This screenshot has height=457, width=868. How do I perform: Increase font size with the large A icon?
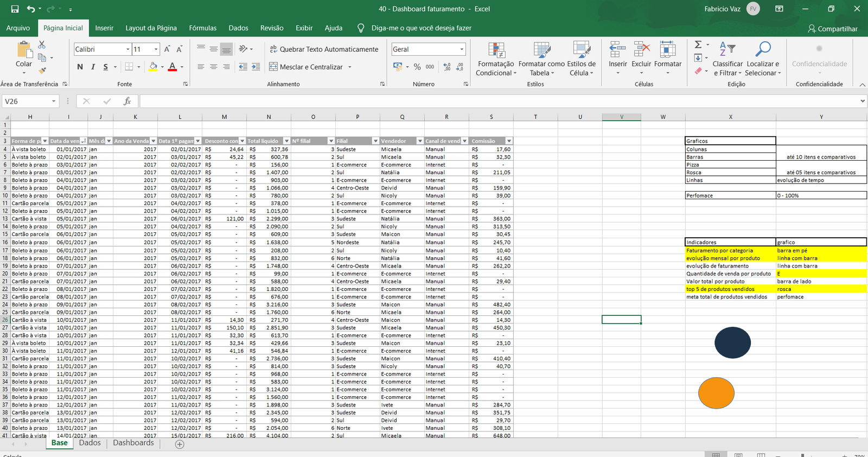[x=167, y=49]
